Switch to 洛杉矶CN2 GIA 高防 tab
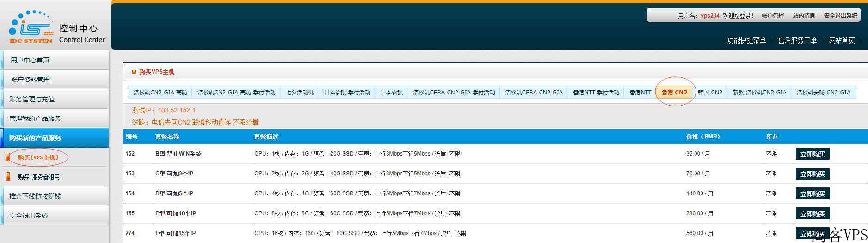 coord(160,93)
